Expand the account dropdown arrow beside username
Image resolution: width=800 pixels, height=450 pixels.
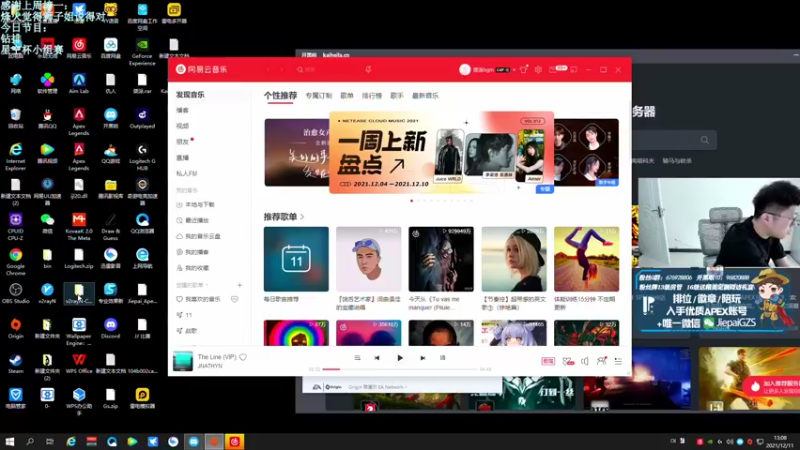[x=514, y=70]
